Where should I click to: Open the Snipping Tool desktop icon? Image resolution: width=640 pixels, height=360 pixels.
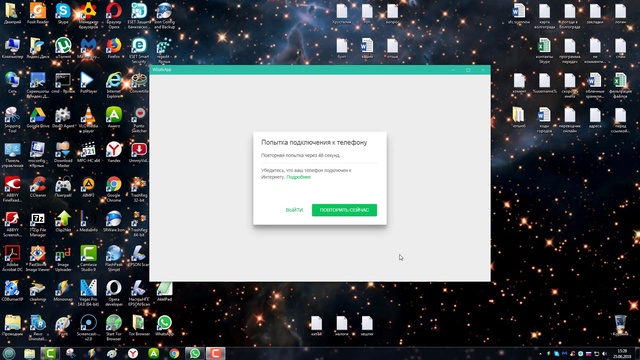(x=12, y=120)
